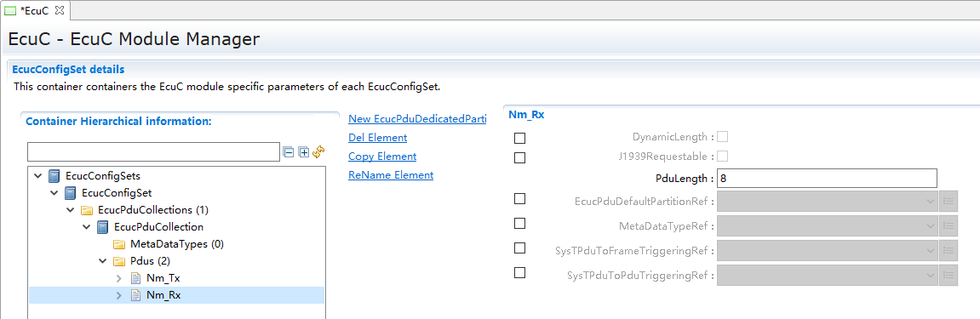The height and width of the screenshot is (319, 980).
Task: Click the Del Element link
Action: 377,137
